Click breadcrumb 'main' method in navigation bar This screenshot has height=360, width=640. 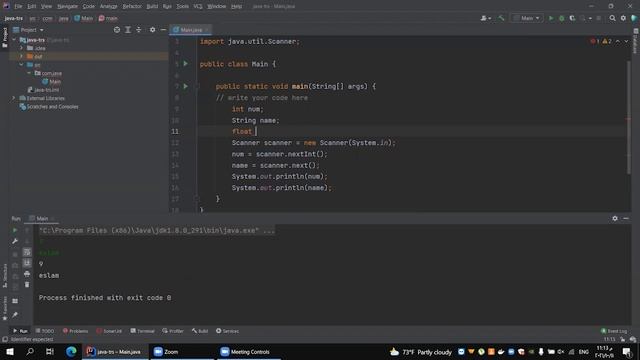point(108,18)
